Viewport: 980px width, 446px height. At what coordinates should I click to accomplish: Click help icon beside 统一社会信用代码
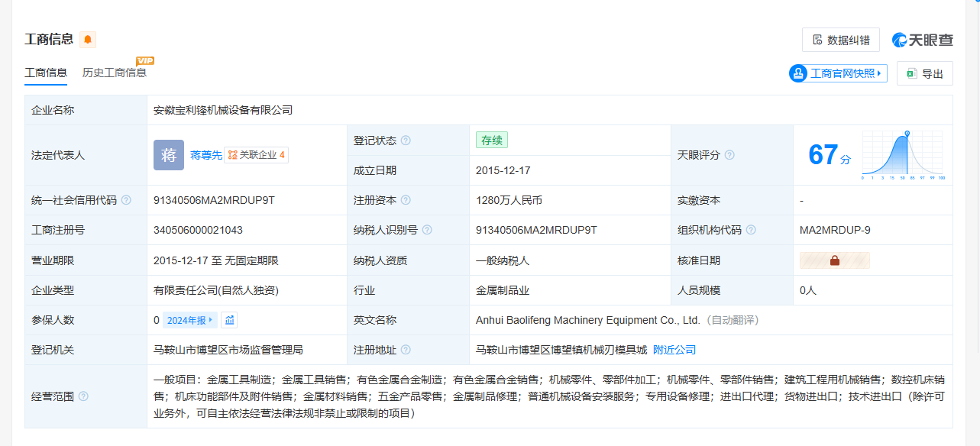pyautogui.click(x=126, y=200)
